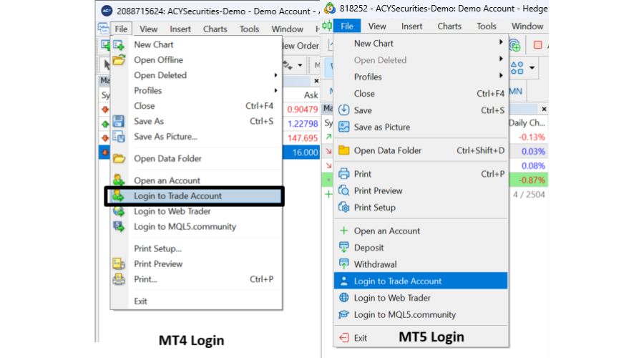Click the MT5 Deposit icon
The height and width of the screenshot is (358, 644).
click(x=343, y=248)
